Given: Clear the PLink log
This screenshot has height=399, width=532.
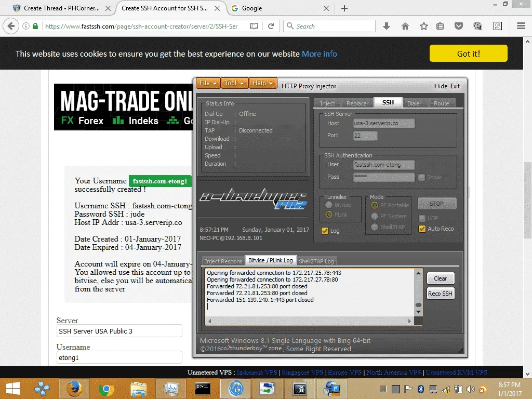Looking at the screenshot, I should pos(441,278).
